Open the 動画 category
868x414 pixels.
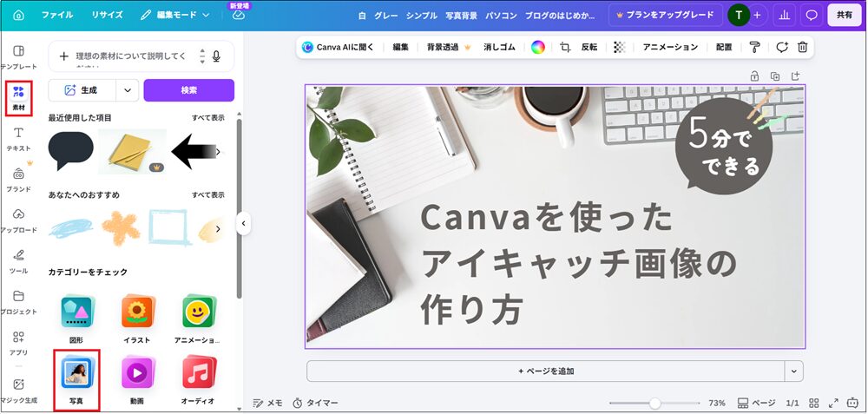pyautogui.click(x=137, y=380)
